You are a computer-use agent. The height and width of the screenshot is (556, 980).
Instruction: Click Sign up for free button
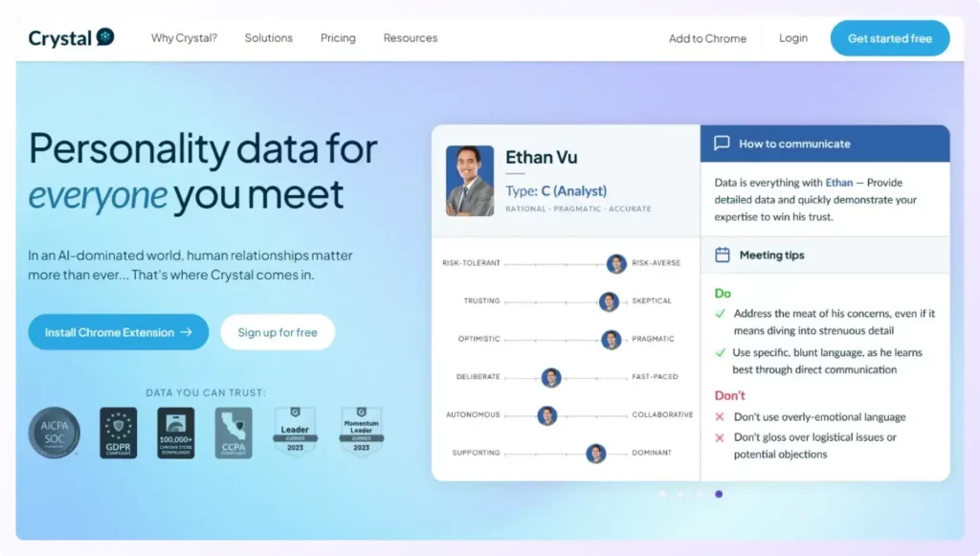point(278,332)
